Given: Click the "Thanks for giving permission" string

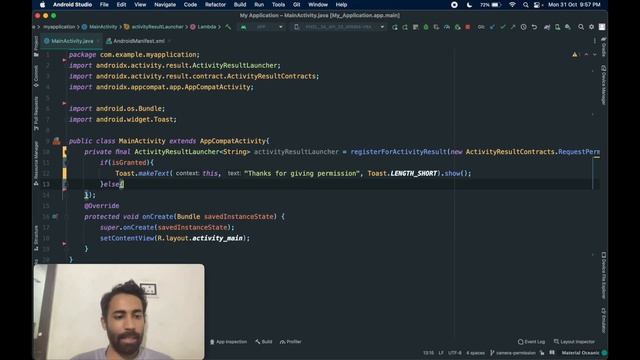Looking at the screenshot, I should pos(302,173).
